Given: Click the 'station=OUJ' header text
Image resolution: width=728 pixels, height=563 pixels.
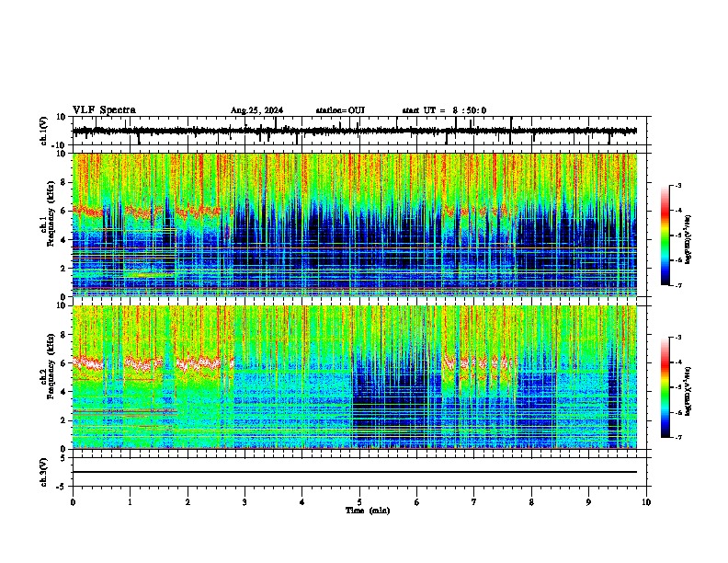Looking at the screenshot, I should point(340,110).
